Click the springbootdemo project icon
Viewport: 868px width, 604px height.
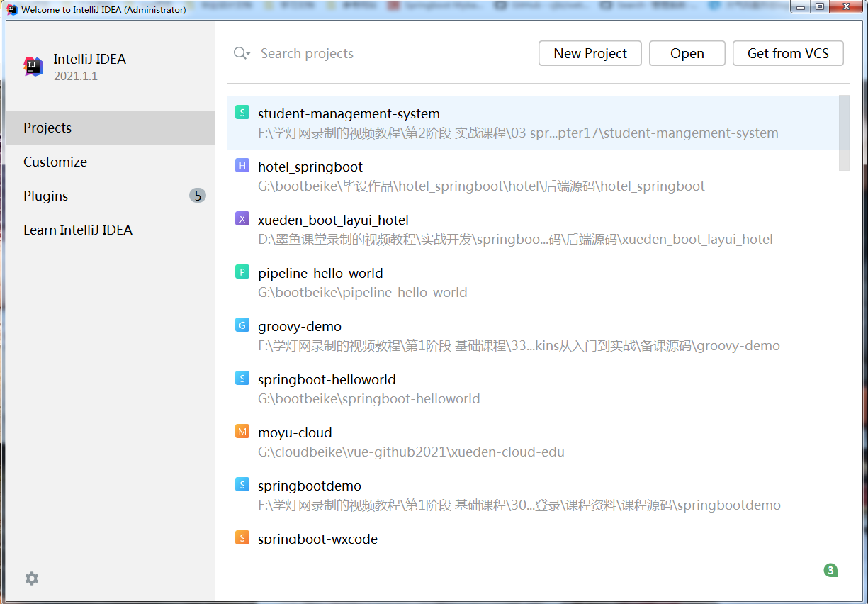[x=242, y=485]
